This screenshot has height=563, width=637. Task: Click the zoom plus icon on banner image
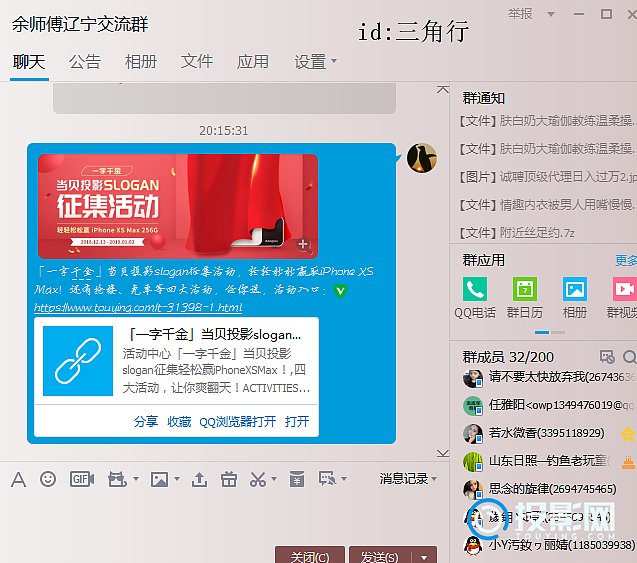click(x=303, y=244)
